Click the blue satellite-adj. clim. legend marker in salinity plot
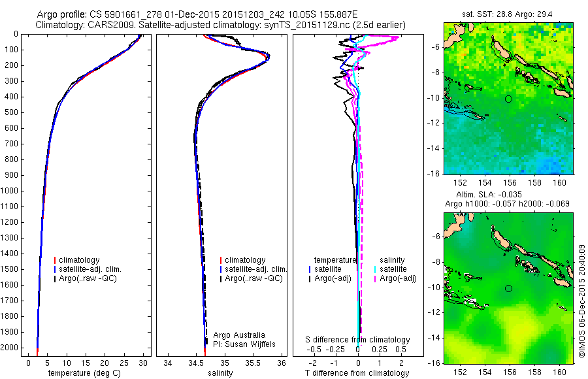The height and width of the screenshot is (379, 588). pos(221,269)
